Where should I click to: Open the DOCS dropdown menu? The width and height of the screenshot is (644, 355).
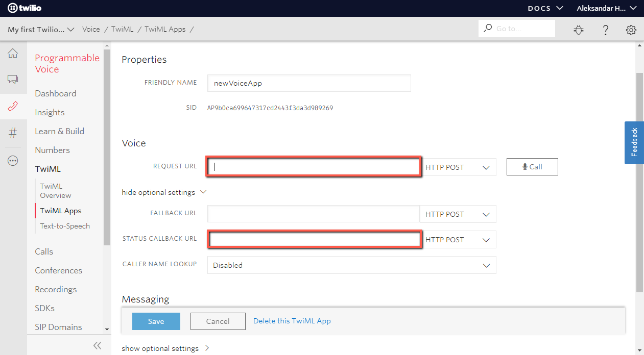pyautogui.click(x=545, y=8)
